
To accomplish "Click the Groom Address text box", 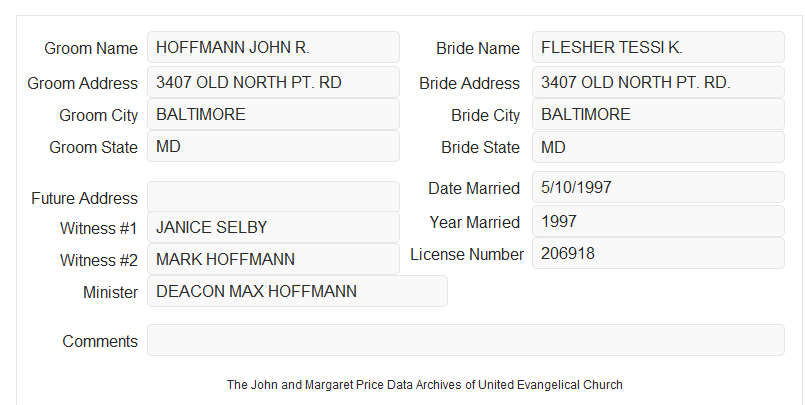I will coord(273,82).
